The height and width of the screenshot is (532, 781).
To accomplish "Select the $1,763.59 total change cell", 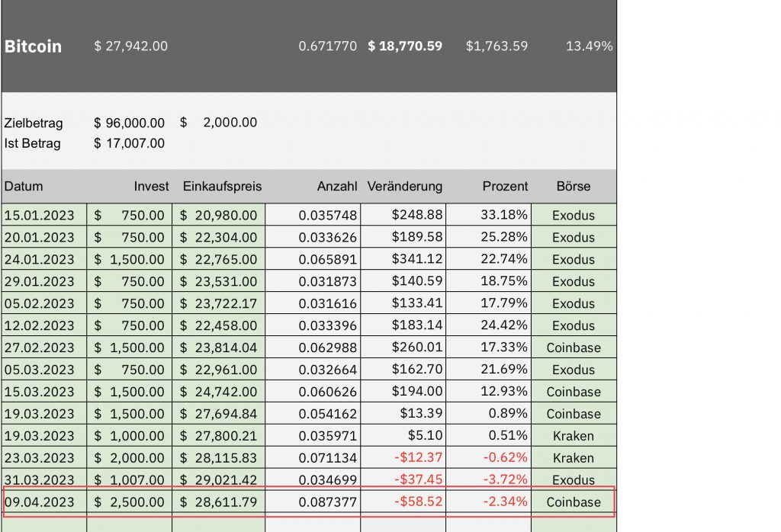I will 496,46.
